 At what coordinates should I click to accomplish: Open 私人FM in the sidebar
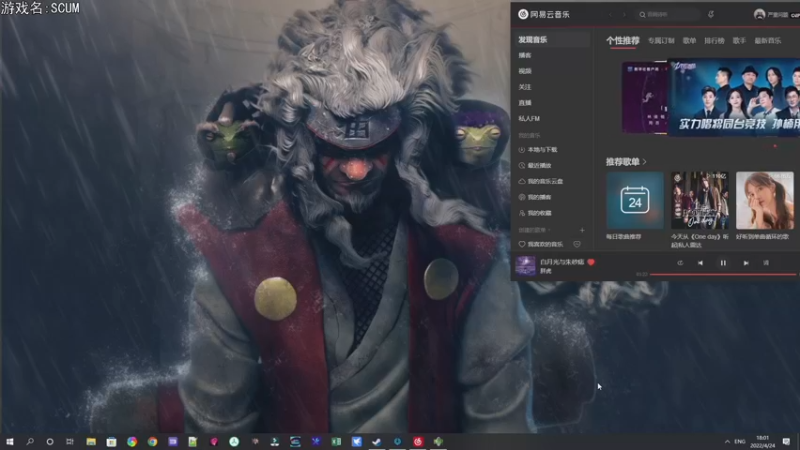coord(529,118)
